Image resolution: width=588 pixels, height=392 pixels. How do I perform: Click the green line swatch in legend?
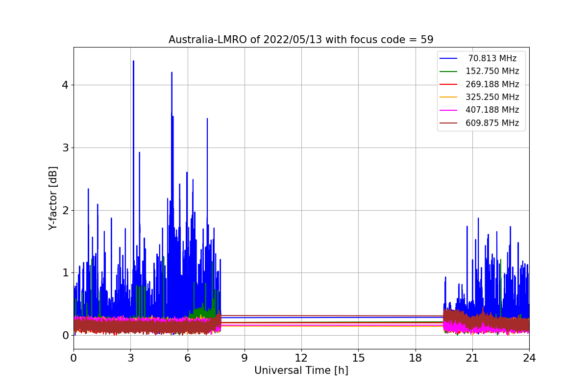click(449, 71)
